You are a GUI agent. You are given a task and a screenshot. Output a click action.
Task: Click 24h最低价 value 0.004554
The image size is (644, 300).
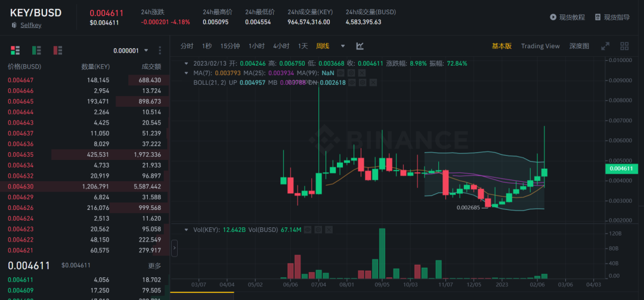point(258,22)
